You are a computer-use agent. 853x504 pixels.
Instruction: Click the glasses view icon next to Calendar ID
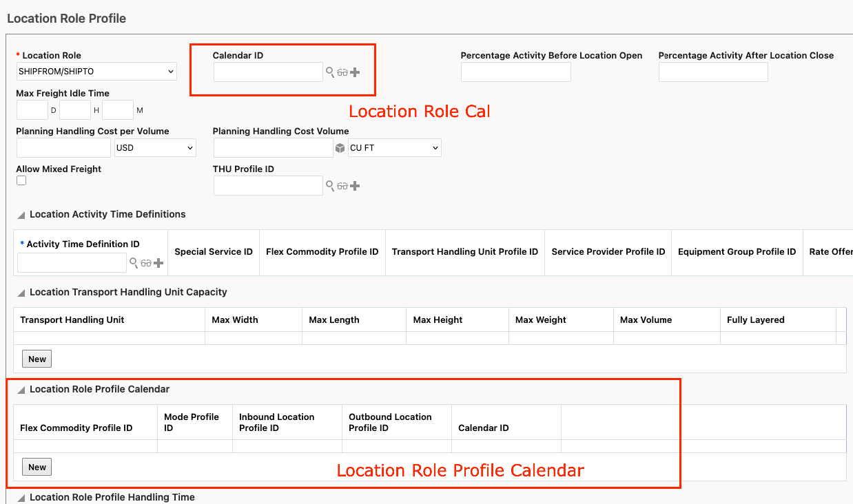tap(342, 72)
